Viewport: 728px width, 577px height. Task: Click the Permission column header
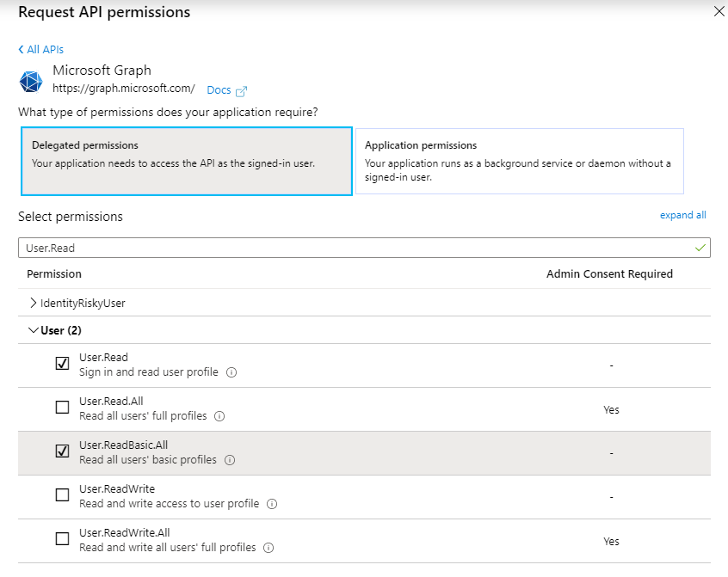click(x=54, y=274)
